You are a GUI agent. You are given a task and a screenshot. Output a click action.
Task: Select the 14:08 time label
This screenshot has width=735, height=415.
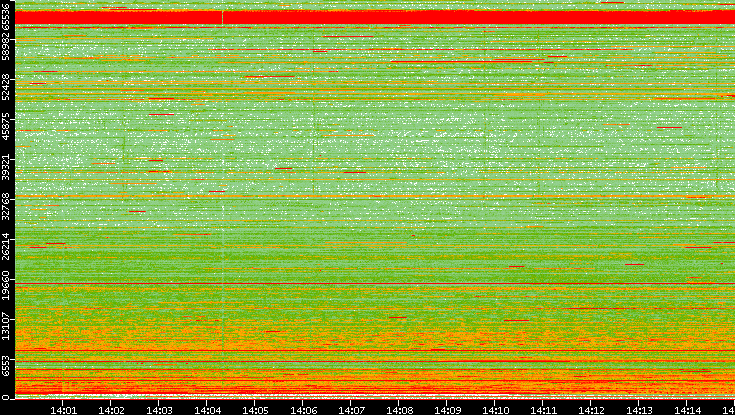coord(399,410)
